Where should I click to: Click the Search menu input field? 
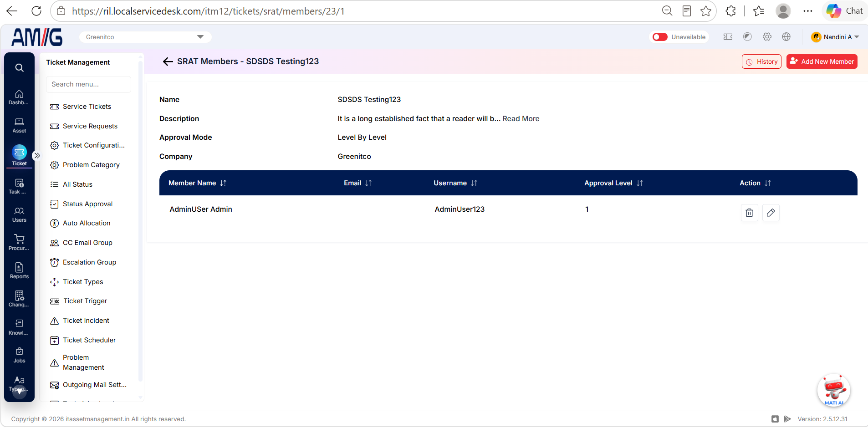pyautogui.click(x=88, y=84)
